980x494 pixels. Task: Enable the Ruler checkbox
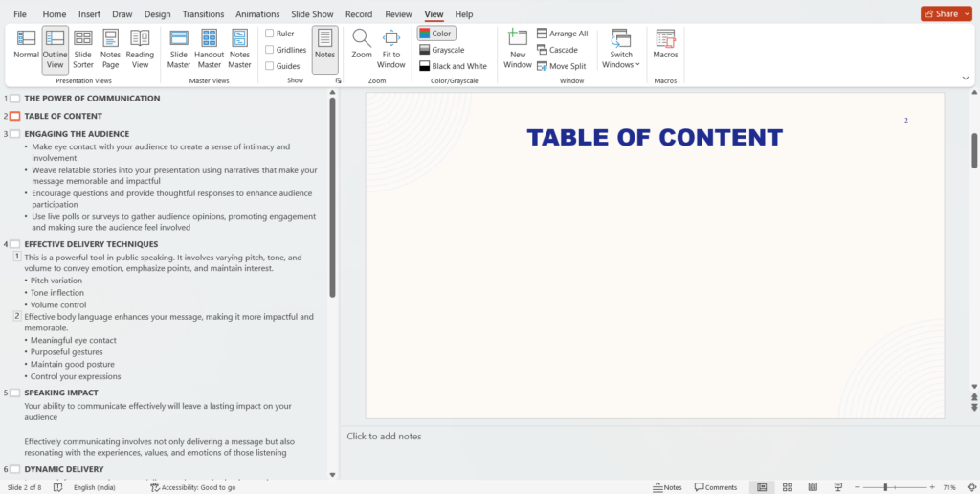tap(271, 34)
